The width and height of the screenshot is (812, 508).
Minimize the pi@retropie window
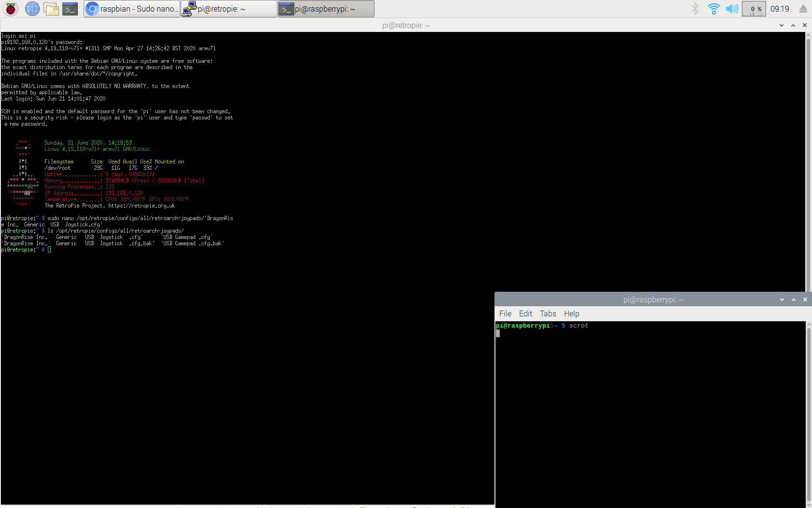tap(782, 25)
